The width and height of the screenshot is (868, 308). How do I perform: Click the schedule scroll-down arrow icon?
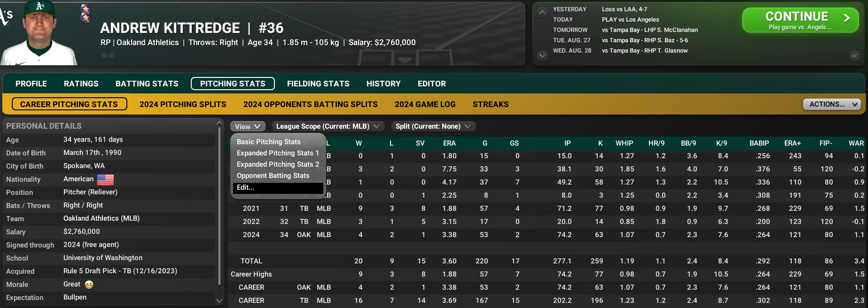tap(542, 55)
